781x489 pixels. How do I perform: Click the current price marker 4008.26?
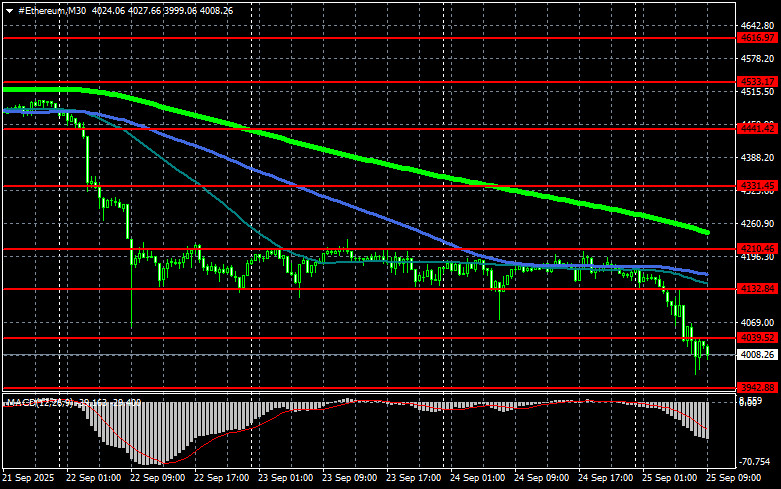pos(757,355)
